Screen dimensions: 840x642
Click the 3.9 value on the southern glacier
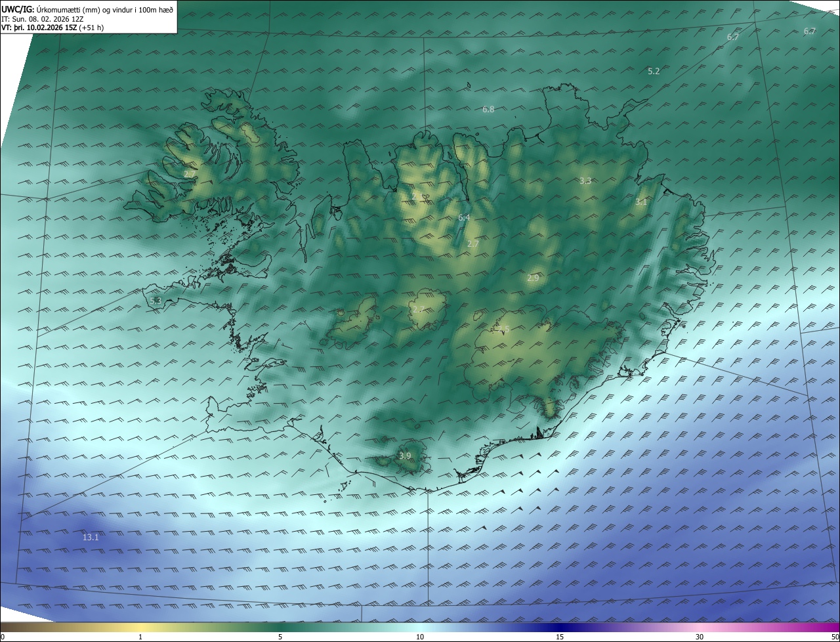click(x=405, y=456)
